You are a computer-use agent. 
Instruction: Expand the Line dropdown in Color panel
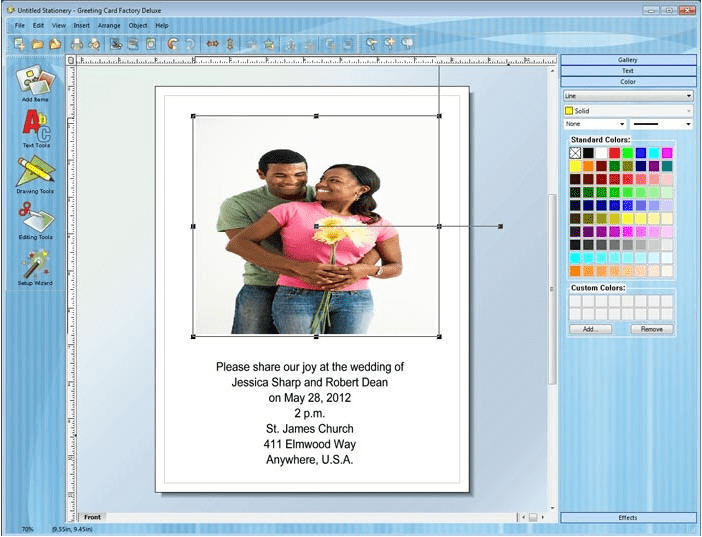[628, 96]
